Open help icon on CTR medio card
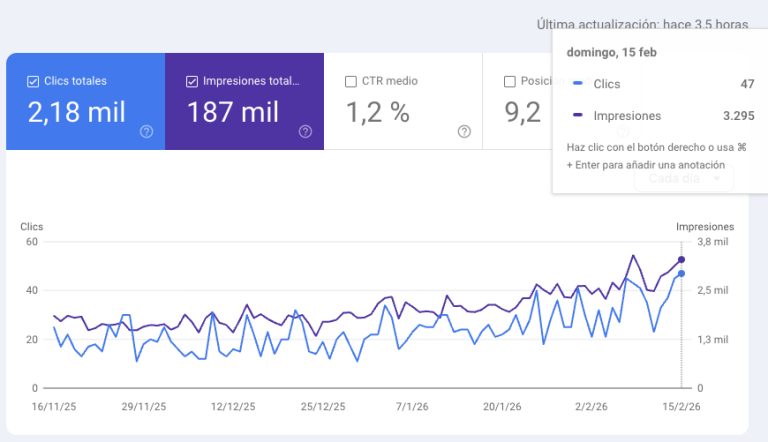This screenshot has width=768, height=442. pos(464,131)
